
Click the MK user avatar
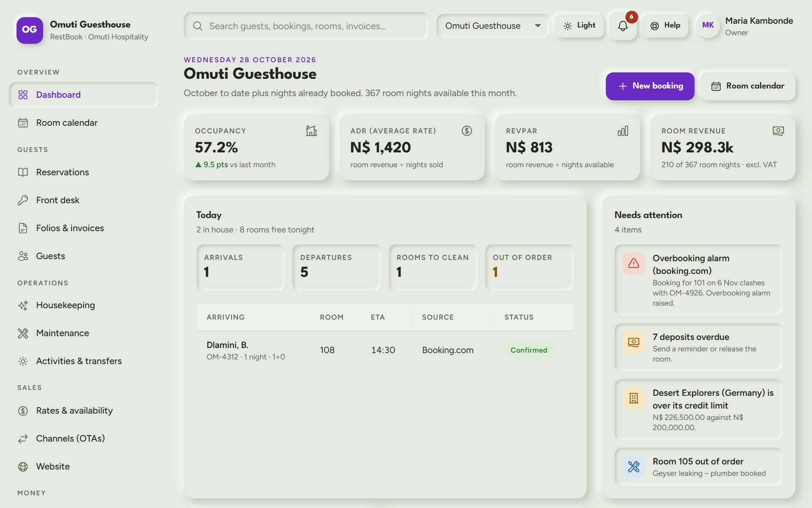pos(708,25)
